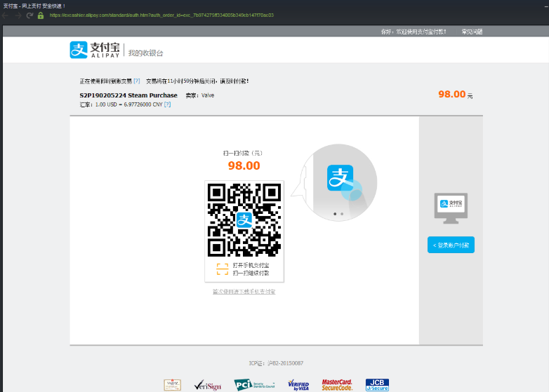Click the browser back arrow
549x392 pixels.
6,15
